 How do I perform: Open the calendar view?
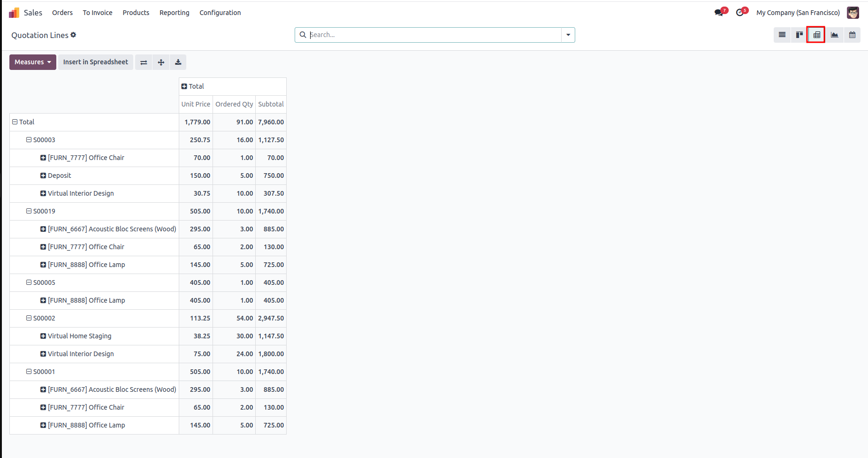(852, 35)
